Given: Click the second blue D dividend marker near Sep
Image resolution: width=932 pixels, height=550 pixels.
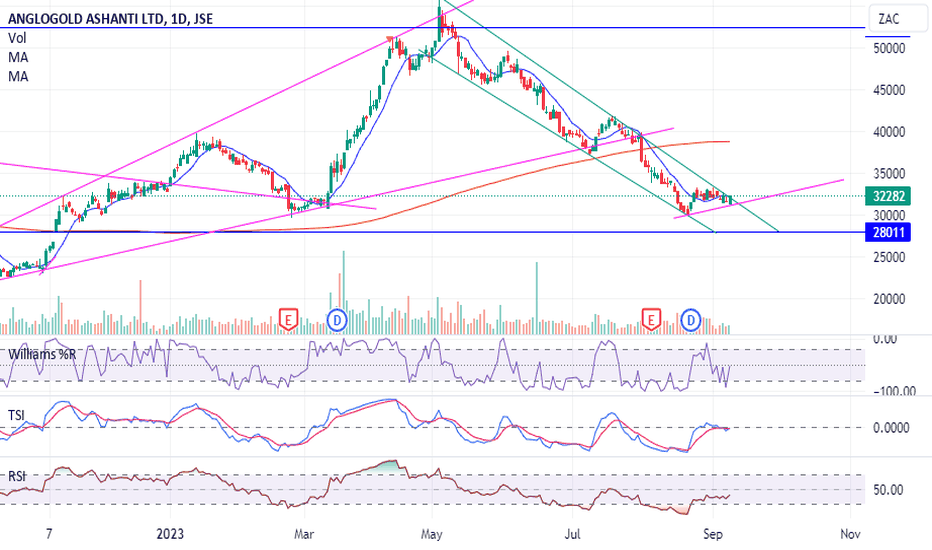Looking at the screenshot, I should [691, 320].
